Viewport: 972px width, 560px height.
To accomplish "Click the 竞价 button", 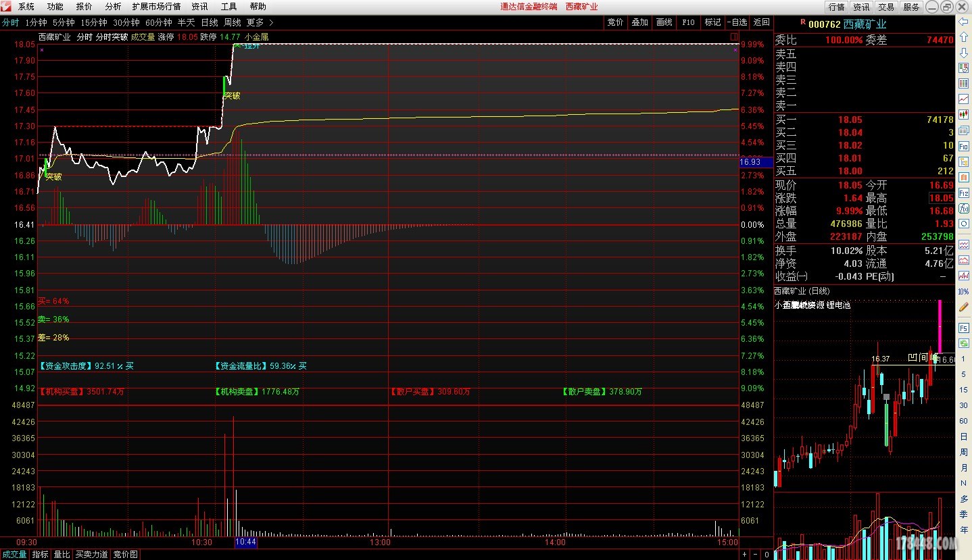I will (615, 22).
